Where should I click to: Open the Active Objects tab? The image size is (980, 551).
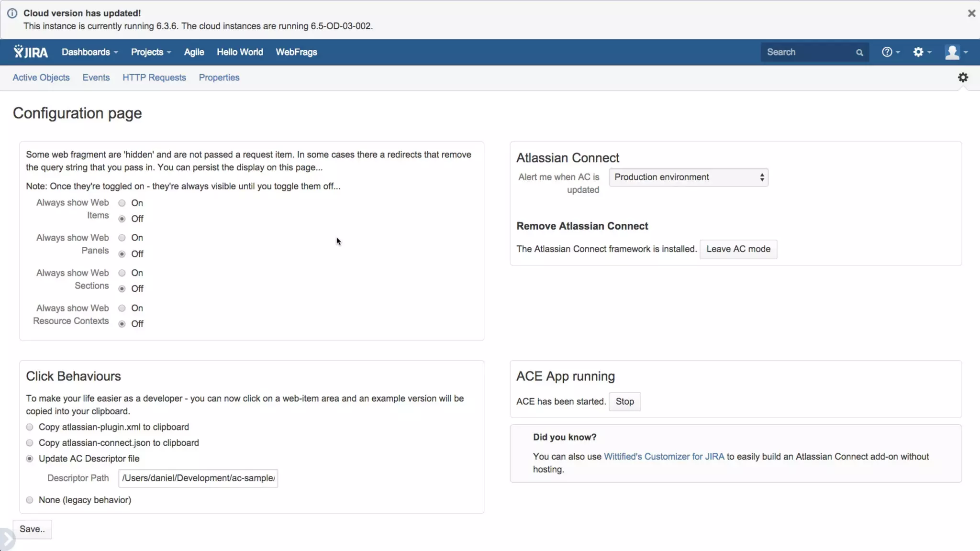click(41, 77)
